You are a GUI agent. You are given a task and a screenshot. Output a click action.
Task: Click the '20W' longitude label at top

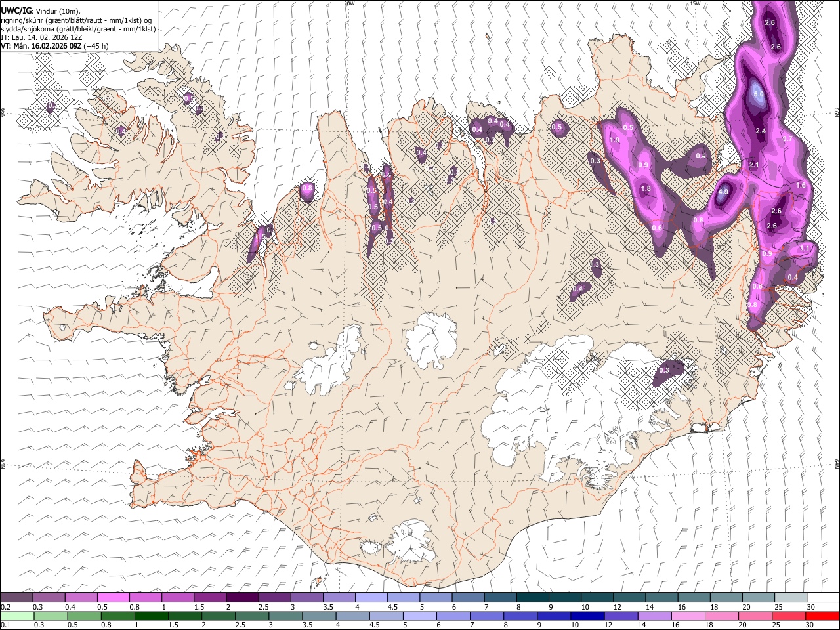[x=349, y=3]
